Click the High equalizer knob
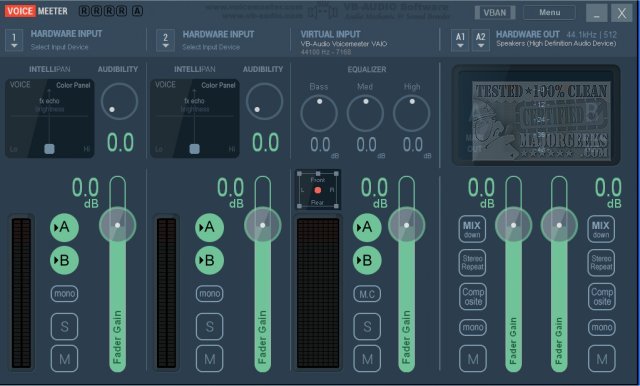 coord(411,113)
